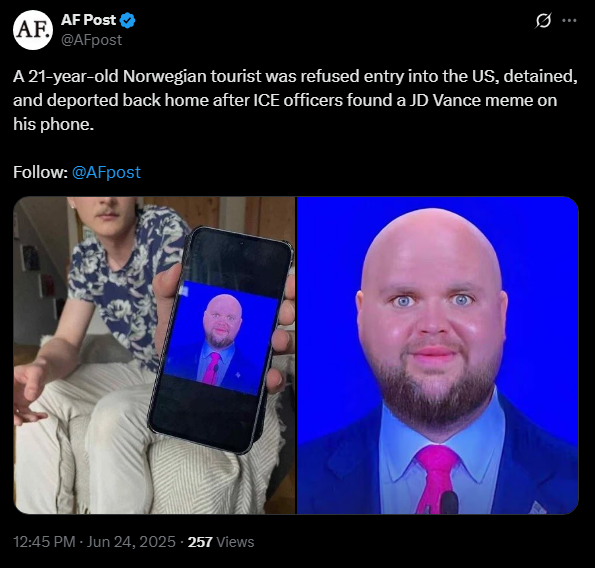This screenshot has height=568, width=595.
Task: Enlarge the bald bearded man image
Action: (438, 355)
